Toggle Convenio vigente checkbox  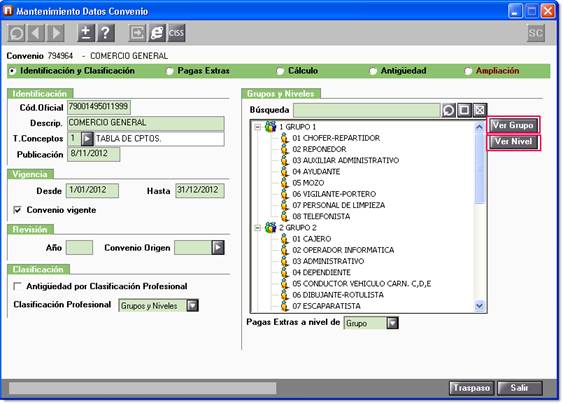click(x=17, y=210)
